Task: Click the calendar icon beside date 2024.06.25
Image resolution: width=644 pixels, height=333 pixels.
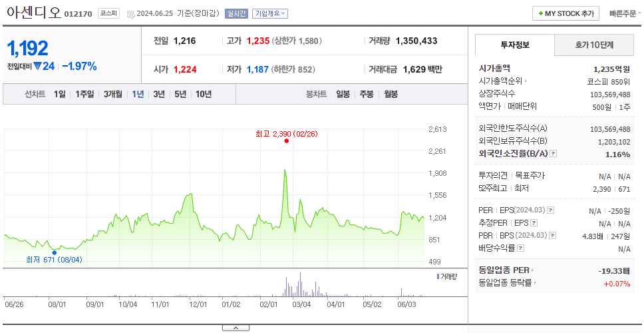Action: pos(130,14)
